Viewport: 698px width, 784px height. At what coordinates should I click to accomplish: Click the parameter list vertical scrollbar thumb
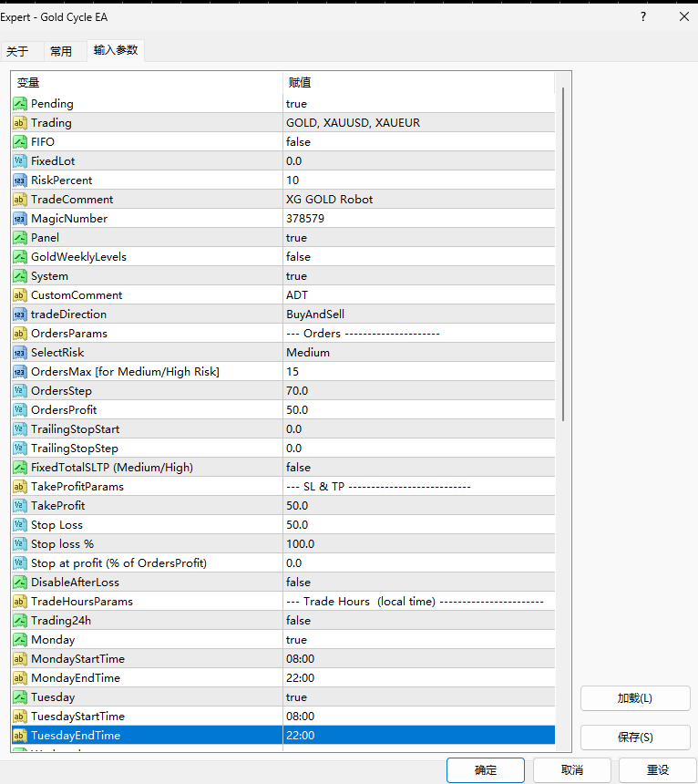coord(563,254)
